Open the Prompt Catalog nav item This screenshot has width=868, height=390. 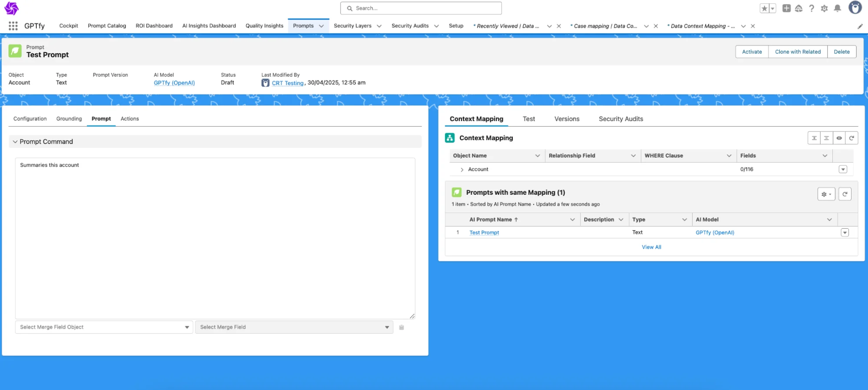point(107,26)
